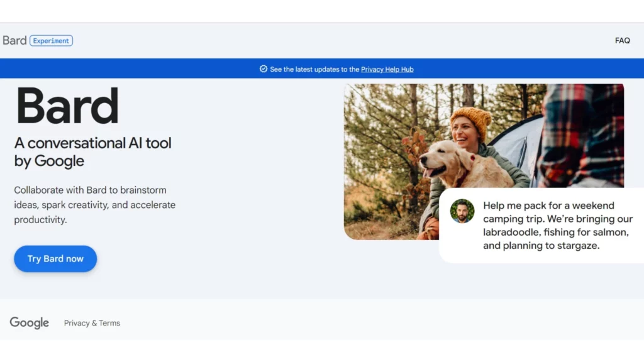Click the "Collaborate with Bard" description paragraph
The width and height of the screenshot is (644, 362).
point(95,205)
